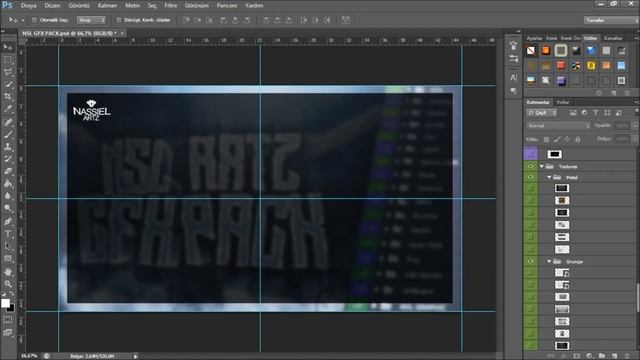The width and height of the screenshot is (640, 360).
Task: Open the Character panel icon
Action: coord(513,77)
